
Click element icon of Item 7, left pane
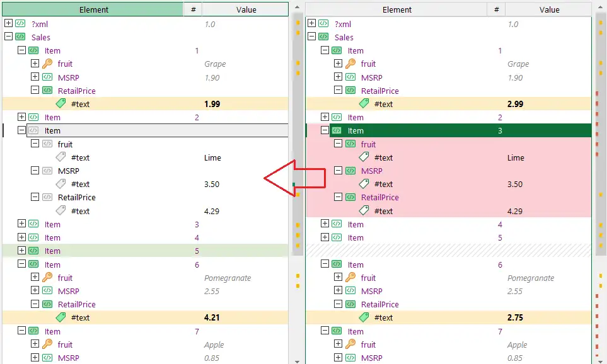[x=33, y=331]
